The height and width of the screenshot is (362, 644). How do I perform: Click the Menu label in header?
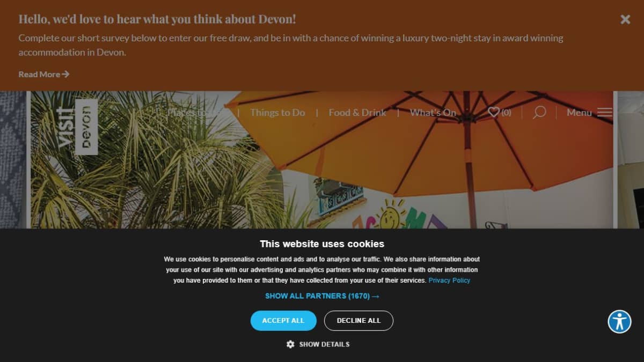(579, 113)
